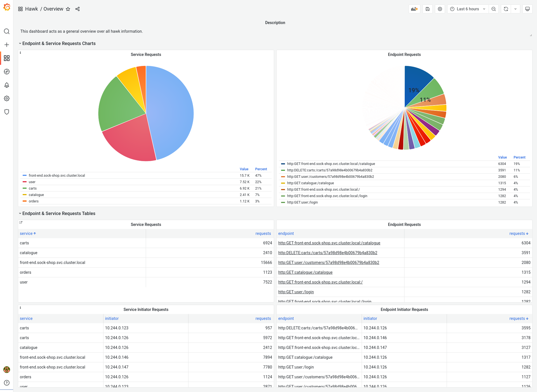Sort Service Requests table by requests column

(x=263, y=233)
